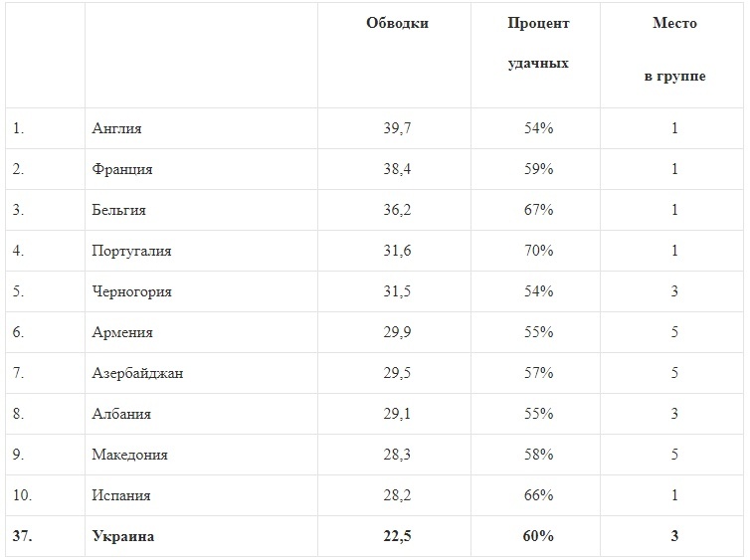The image size is (750, 560).
Task: Click the rank number 37 cell
Action: point(23,536)
